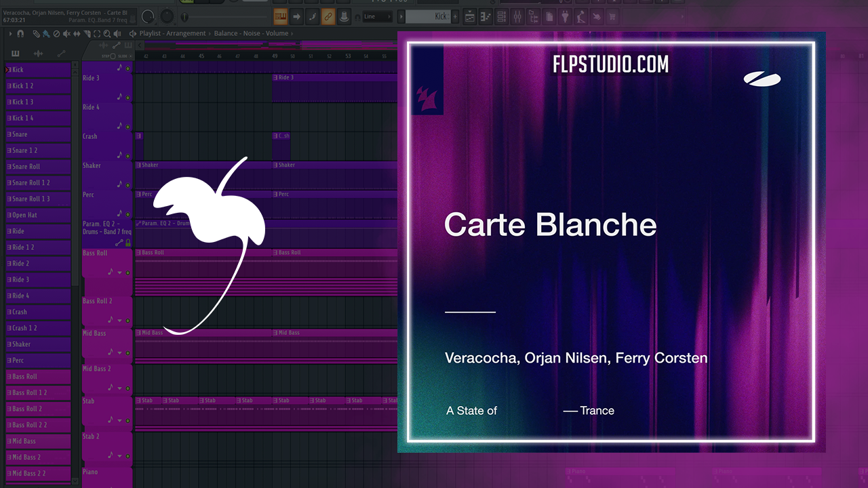Screen dimensions: 868x488
Task: Toggle the link/chain icon in toolbar
Action: coord(328,16)
